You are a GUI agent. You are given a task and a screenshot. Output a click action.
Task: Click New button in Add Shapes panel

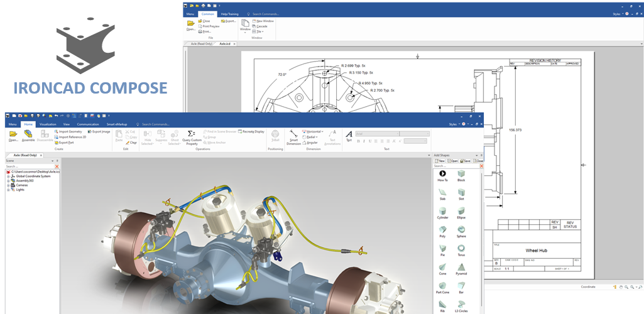[440, 161]
